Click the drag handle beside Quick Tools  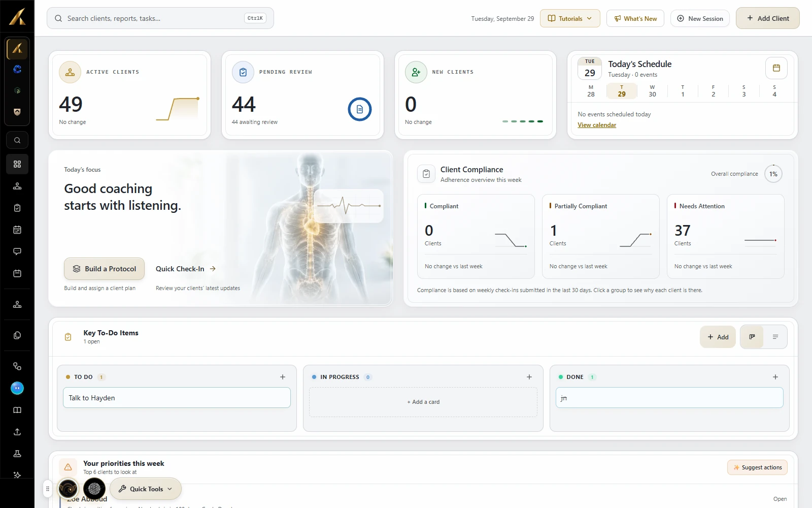pyautogui.click(x=48, y=489)
